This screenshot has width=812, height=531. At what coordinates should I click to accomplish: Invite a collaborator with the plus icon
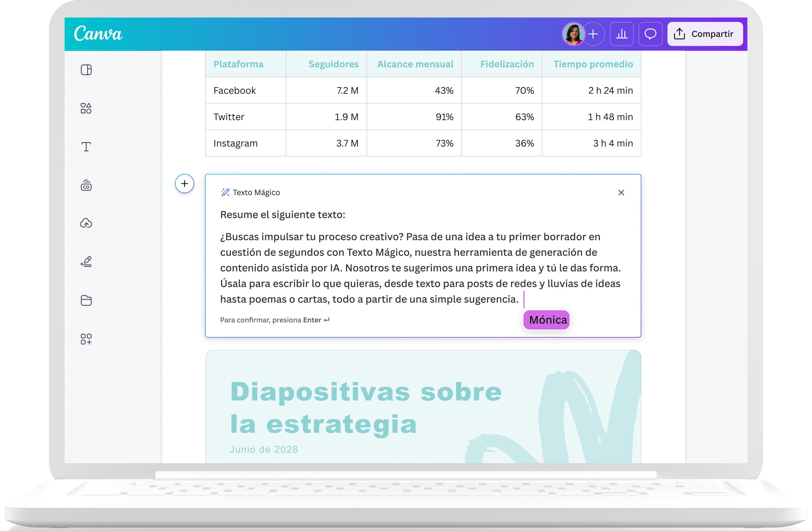(x=593, y=34)
